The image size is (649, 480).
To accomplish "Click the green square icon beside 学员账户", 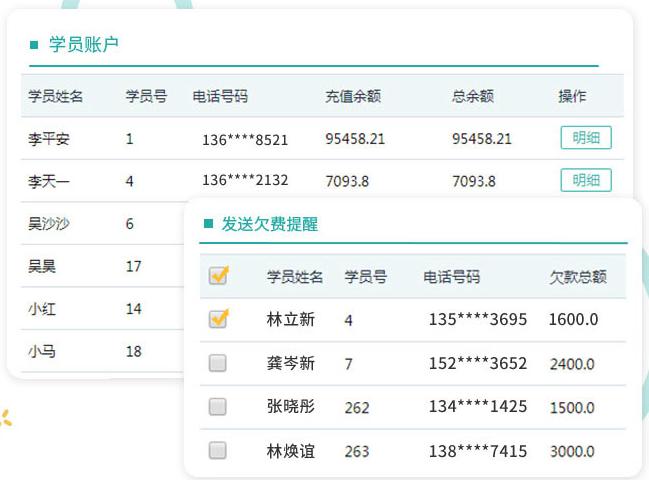I will [34, 44].
